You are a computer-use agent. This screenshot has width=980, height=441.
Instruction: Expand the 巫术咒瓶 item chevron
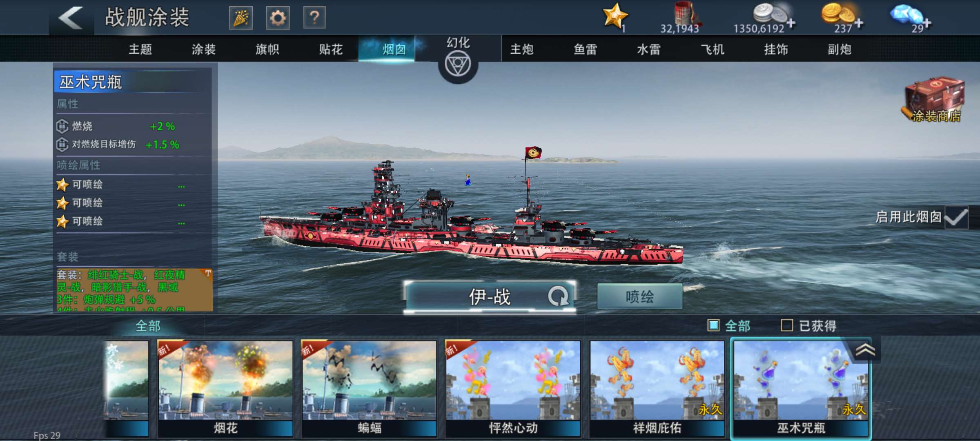[865, 350]
